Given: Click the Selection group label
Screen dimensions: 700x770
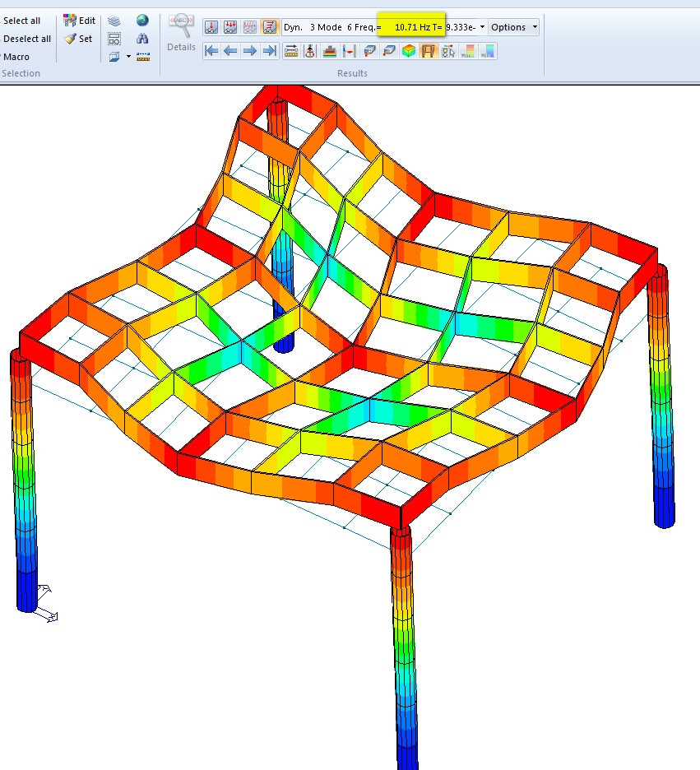Looking at the screenshot, I should click(x=21, y=73).
